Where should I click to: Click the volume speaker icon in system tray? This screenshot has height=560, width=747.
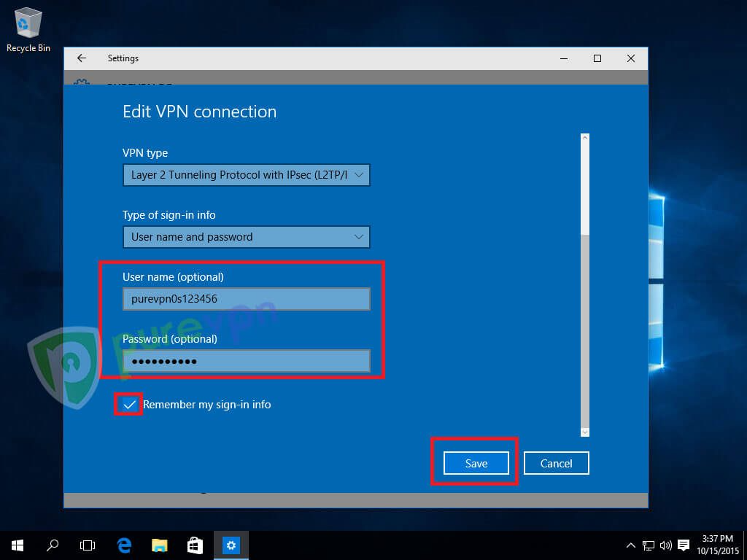(665, 545)
